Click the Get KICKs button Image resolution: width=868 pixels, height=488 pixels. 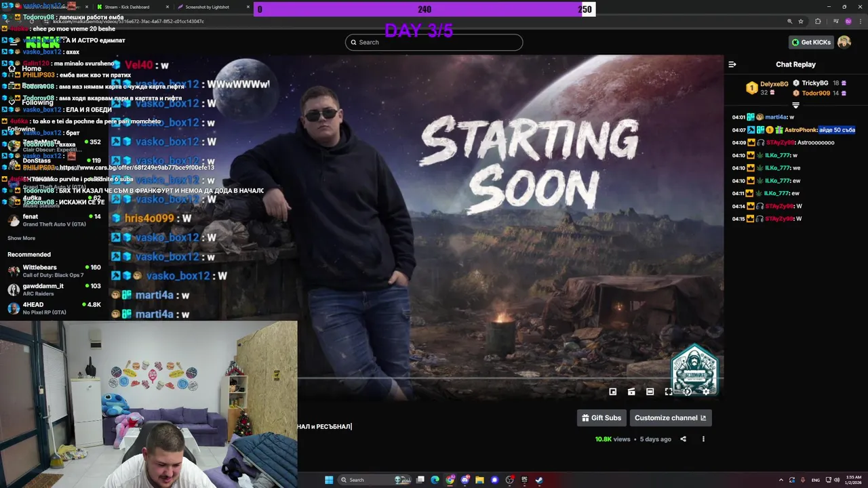[x=812, y=42]
